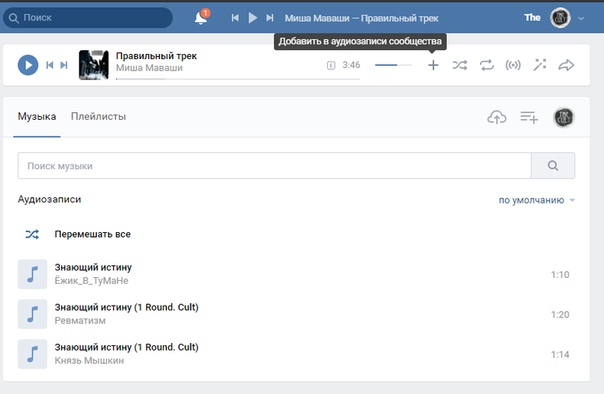Skip to previous track in top header

click(x=235, y=18)
